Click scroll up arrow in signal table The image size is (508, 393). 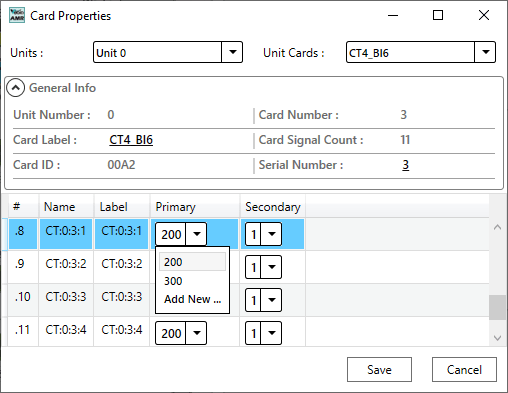pos(497,227)
